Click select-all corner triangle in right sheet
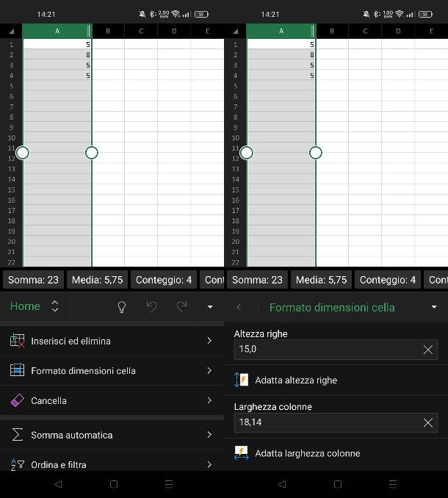 coord(235,31)
